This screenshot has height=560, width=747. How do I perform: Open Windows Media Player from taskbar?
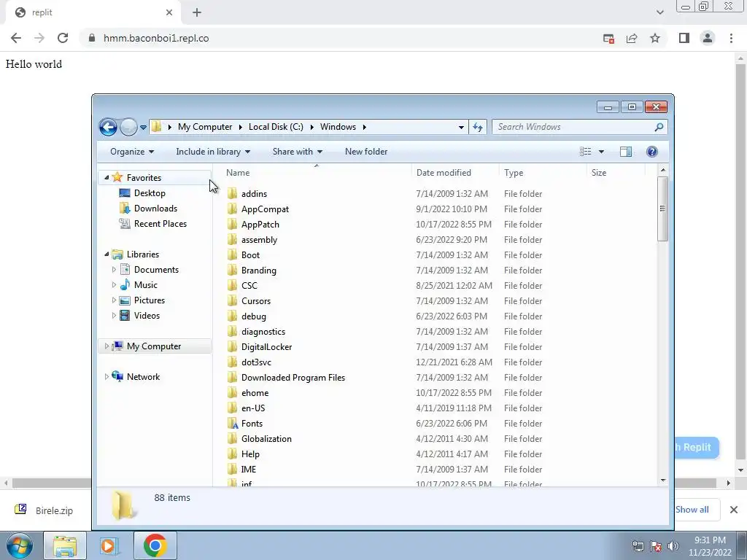109,545
